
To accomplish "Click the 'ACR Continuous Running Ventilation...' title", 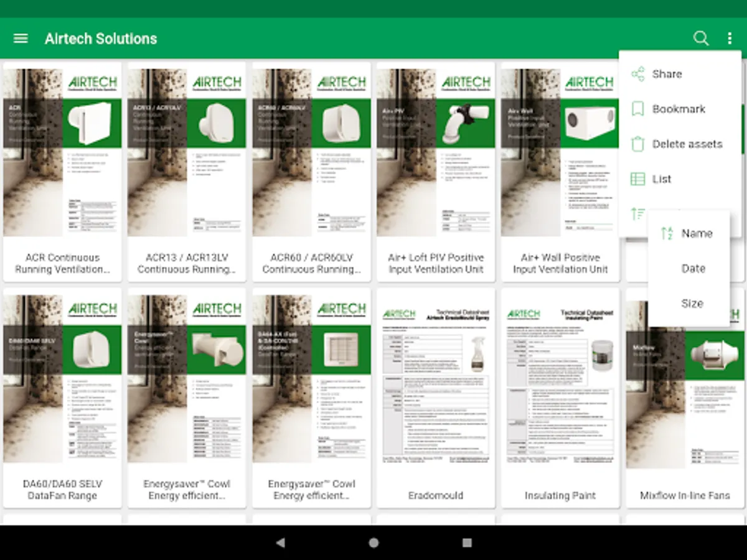I will click(62, 263).
